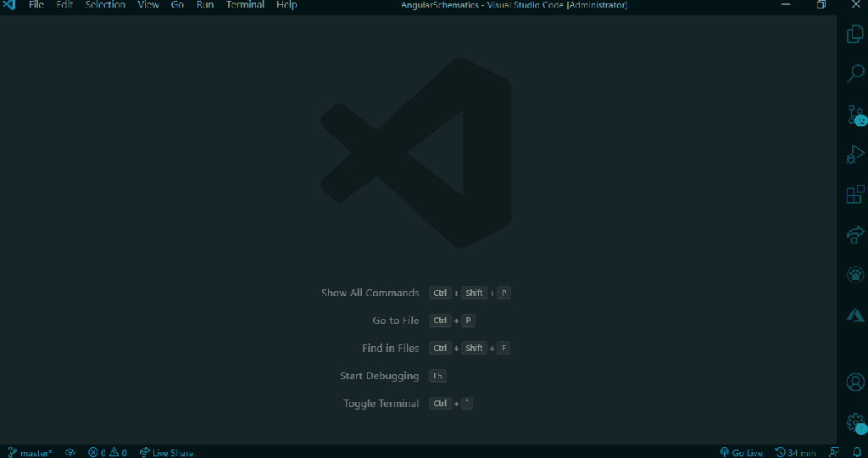
Task: Open the Explorer view icon
Action: click(855, 34)
